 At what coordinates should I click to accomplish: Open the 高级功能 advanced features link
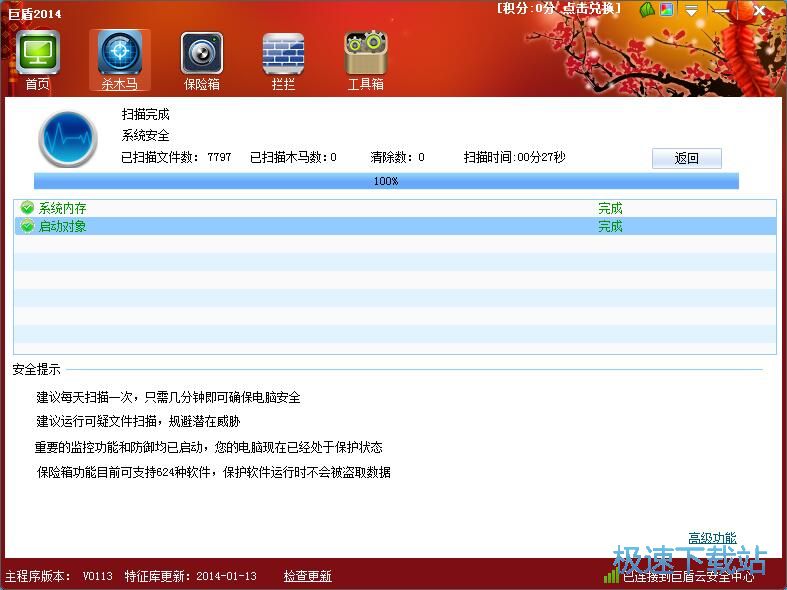[x=712, y=538]
